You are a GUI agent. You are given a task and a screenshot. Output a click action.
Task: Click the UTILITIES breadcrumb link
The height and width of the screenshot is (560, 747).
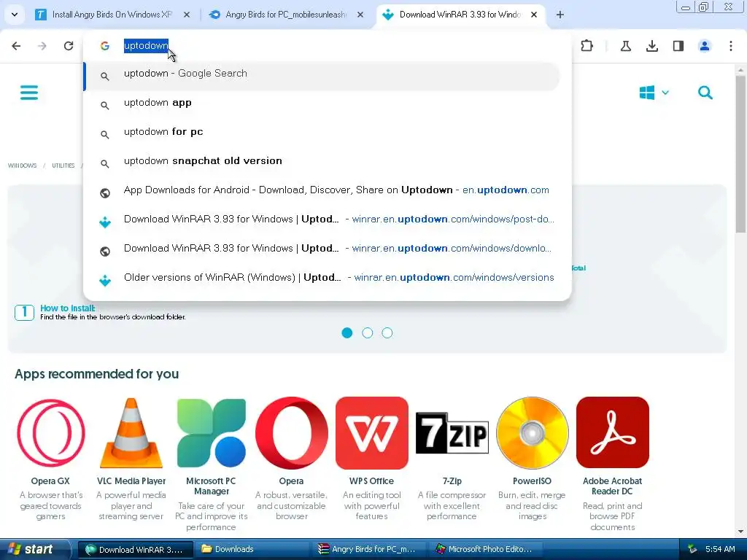coord(63,166)
